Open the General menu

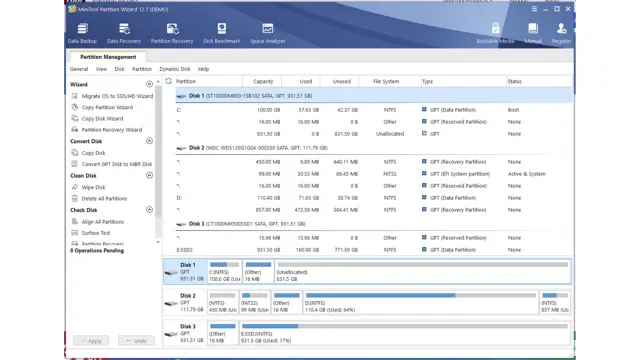tap(79, 69)
